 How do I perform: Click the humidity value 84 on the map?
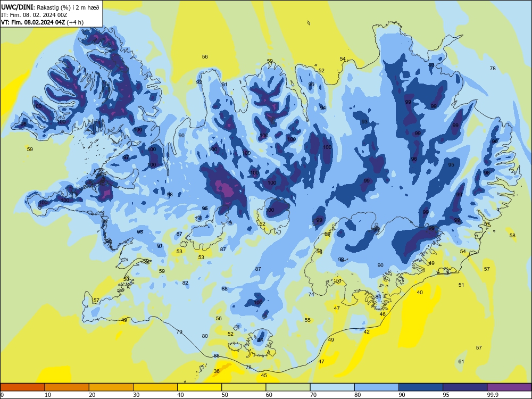coord(378,296)
